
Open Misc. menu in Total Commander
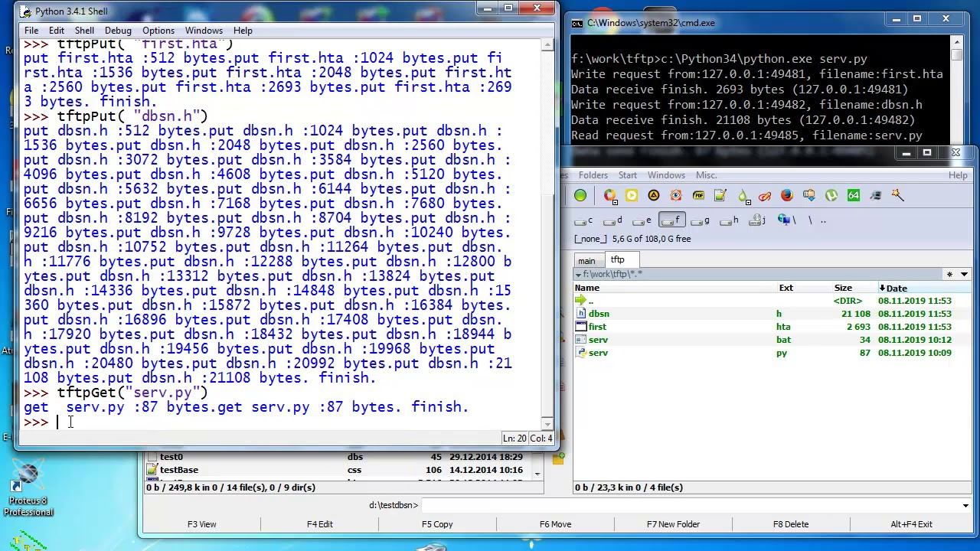click(x=706, y=175)
